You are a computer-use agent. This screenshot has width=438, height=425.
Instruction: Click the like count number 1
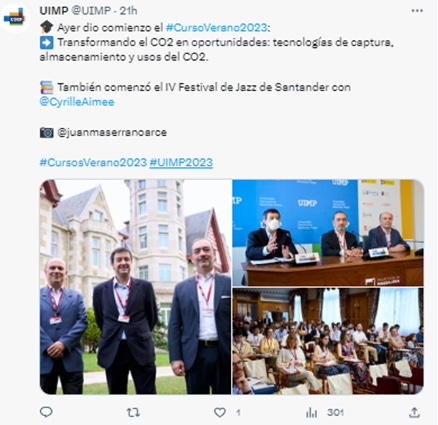pos(238,413)
